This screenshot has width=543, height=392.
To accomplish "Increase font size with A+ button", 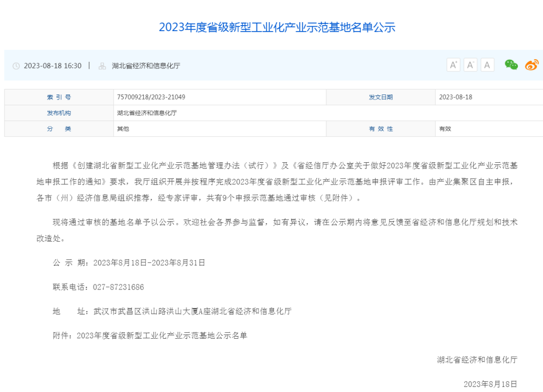I will pyautogui.click(x=454, y=65).
